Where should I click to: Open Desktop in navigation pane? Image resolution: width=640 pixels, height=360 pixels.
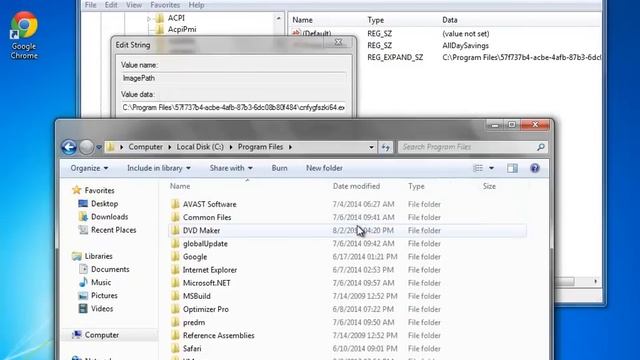(104, 204)
